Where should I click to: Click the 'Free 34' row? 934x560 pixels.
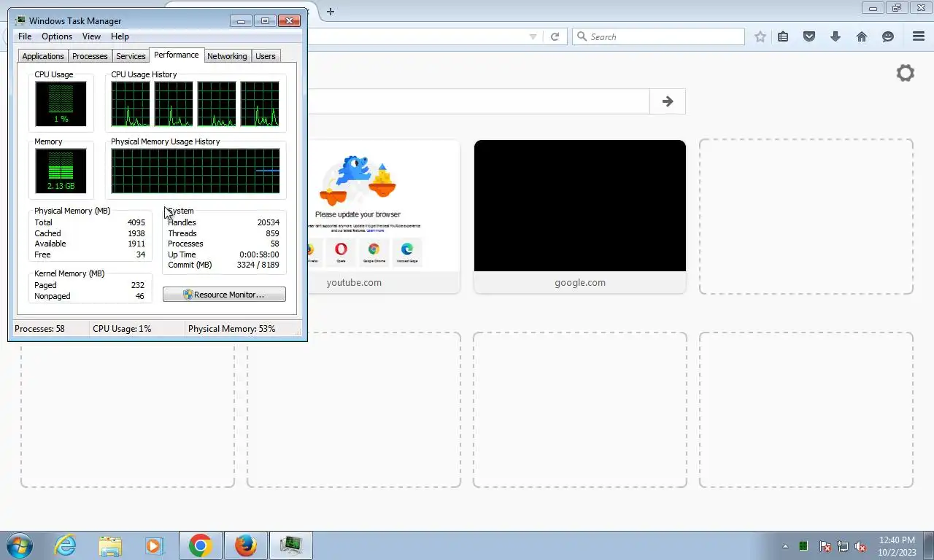[x=90, y=254]
